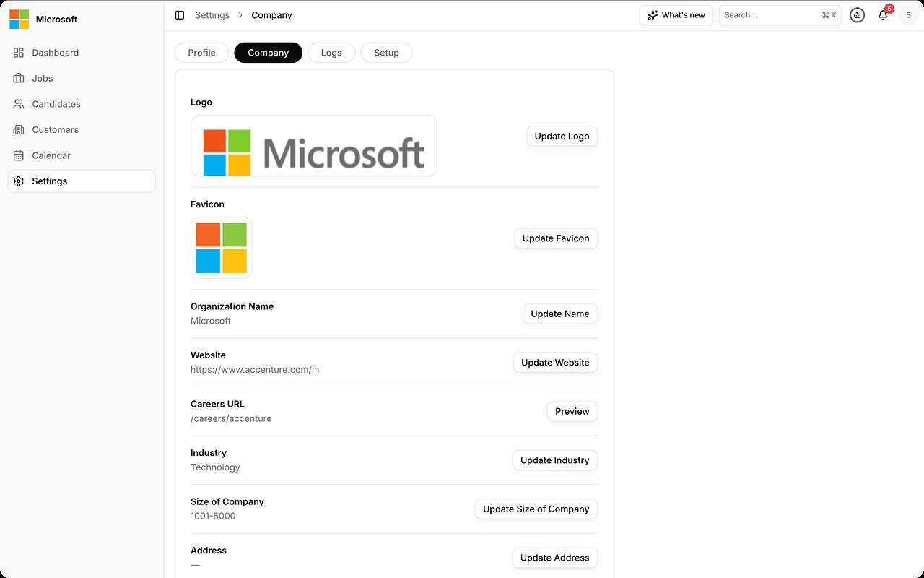Image resolution: width=924 pixels, height=578 pixels.
Task: Open the What's new button
Action: (x=676, y=15)
